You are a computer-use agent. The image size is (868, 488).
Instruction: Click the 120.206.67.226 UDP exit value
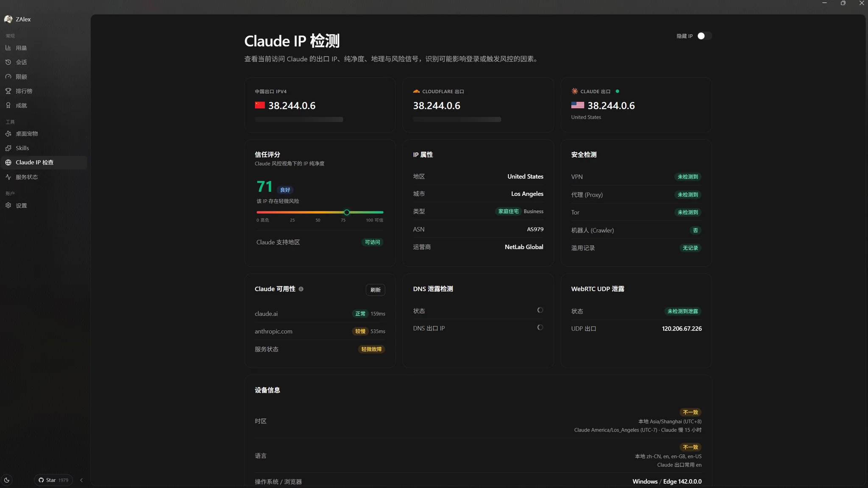[x=682, y=329]
